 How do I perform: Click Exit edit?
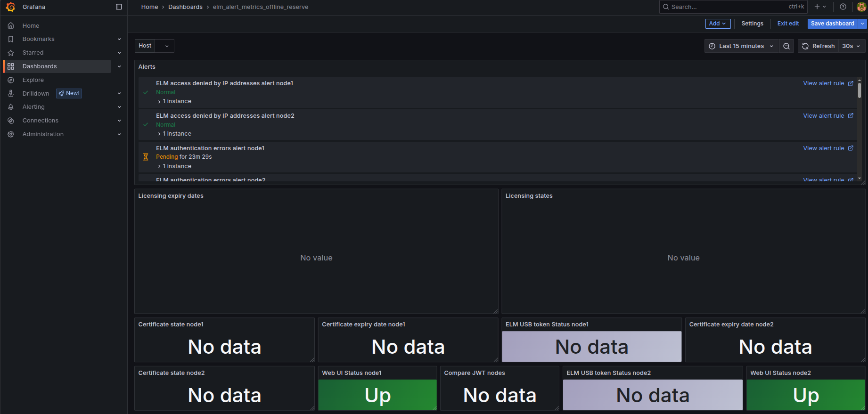pyautogui.click(x=788, y=24)
